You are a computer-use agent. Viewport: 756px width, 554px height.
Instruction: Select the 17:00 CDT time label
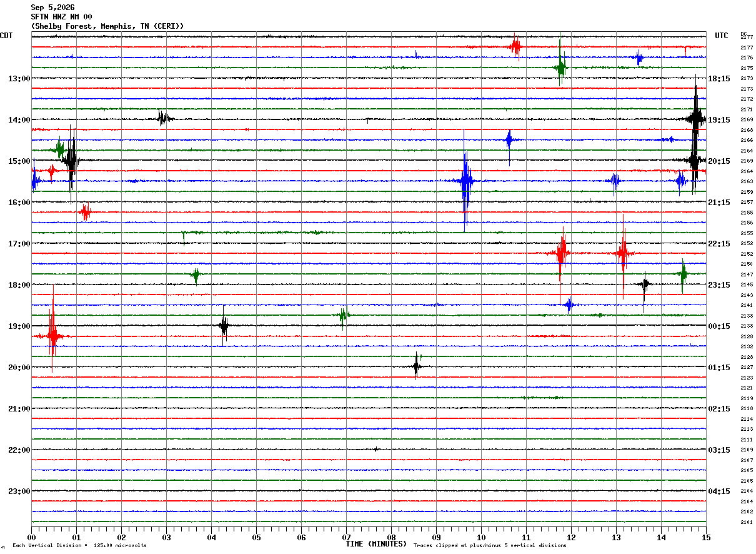coord(19,244)
